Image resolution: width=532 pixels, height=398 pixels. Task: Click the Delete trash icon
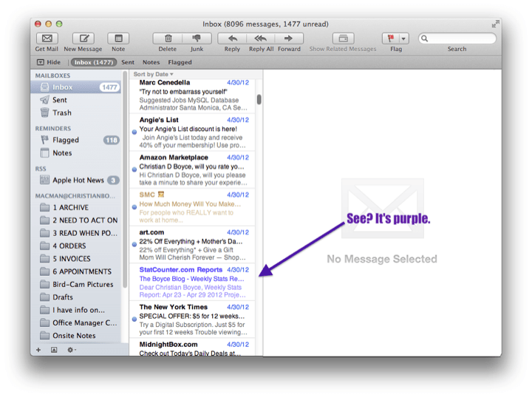click(x=168, y=38)
